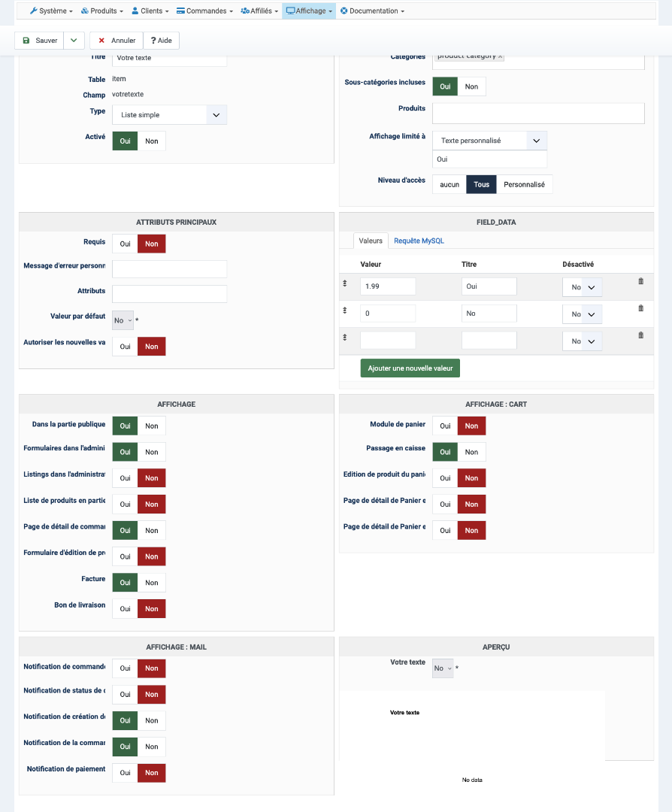Grab the reorder handle of the 1.99 row

(345, 283)
